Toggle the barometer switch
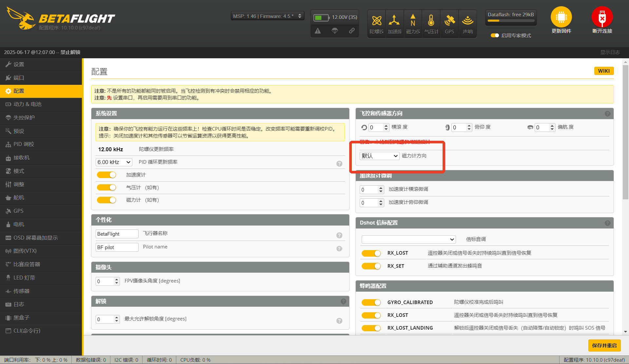 [x=106, y=188]
